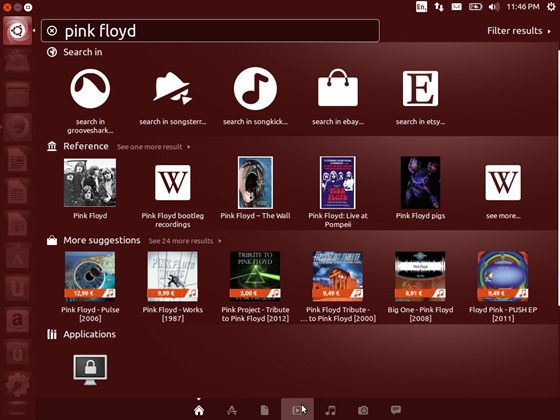Open the sound volume indicator
This screenshot has height=420, width=560.
coord(494,7)
